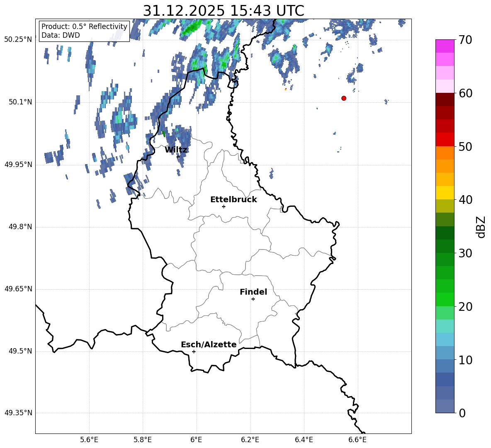Click the 6°E longitude tick label
Viewport: 491px width, 448px height.
(x=196, y=439)
